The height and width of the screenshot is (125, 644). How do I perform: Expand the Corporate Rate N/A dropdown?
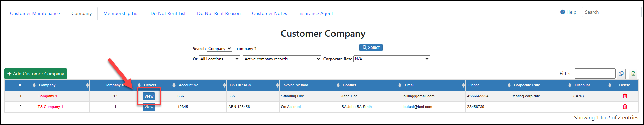[392, 59]
